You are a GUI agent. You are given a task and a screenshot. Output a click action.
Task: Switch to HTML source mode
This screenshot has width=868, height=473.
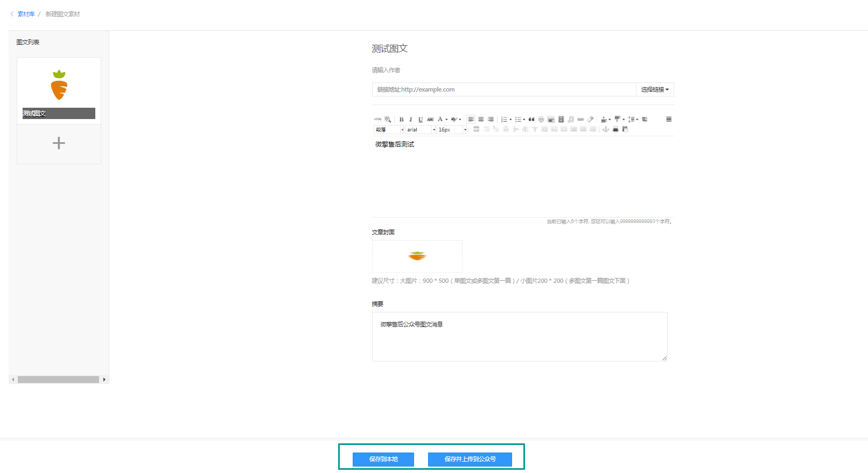(377, 119)
